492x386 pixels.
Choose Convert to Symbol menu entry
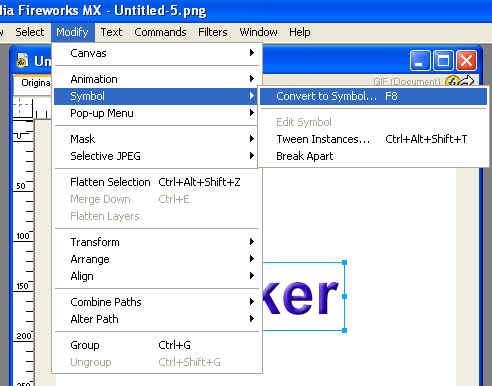pyautogui.click(x=373, y=96)
